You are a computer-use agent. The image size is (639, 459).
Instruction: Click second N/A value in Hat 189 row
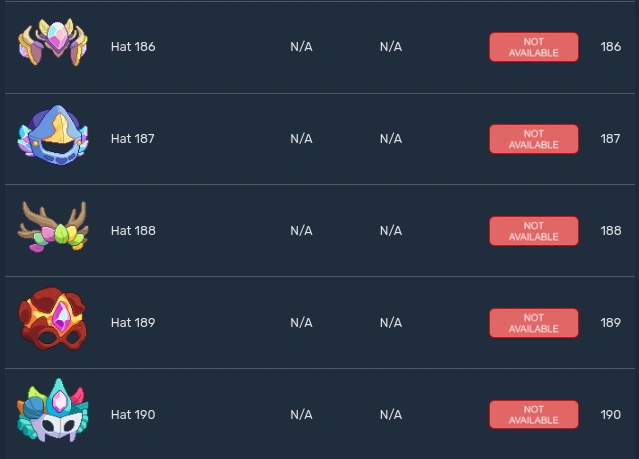pyautogui.click(x=391, y=323)
